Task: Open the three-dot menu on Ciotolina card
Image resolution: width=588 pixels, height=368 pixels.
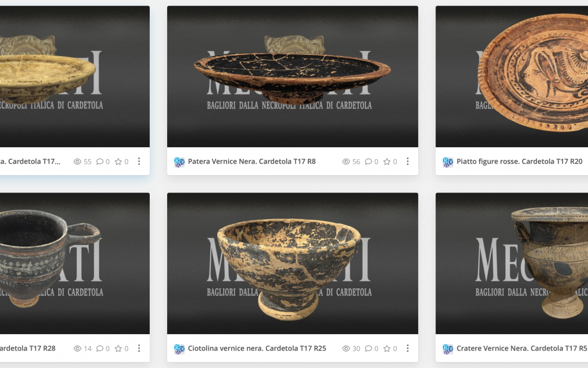Action: (408, 348)
